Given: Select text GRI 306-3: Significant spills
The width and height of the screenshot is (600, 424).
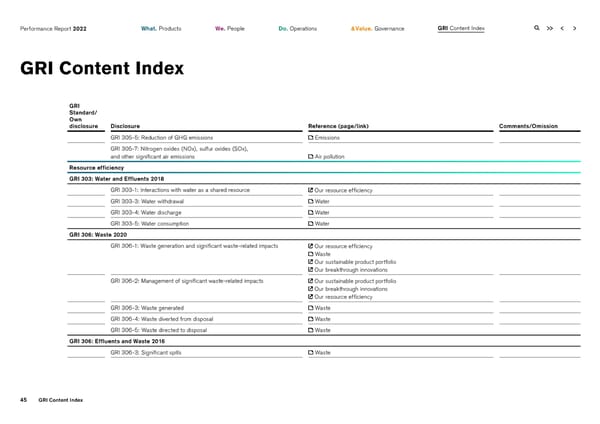Looking at the screenshot, I should 146,353.
